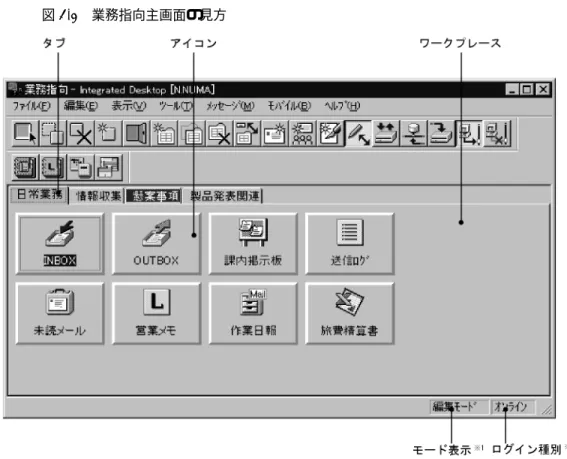Screen dimensions: 567x459
Task: Click the tray with curved down arrow icon
Action: (x=441, y=133)
